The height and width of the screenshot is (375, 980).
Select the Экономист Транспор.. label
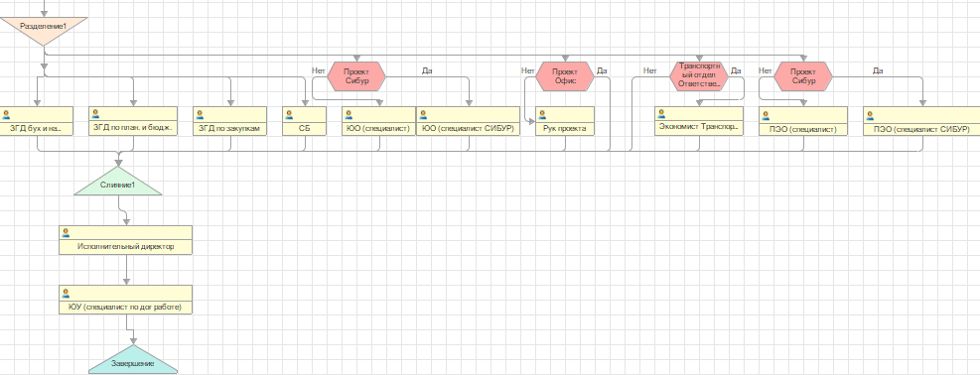tap(699, 127)
